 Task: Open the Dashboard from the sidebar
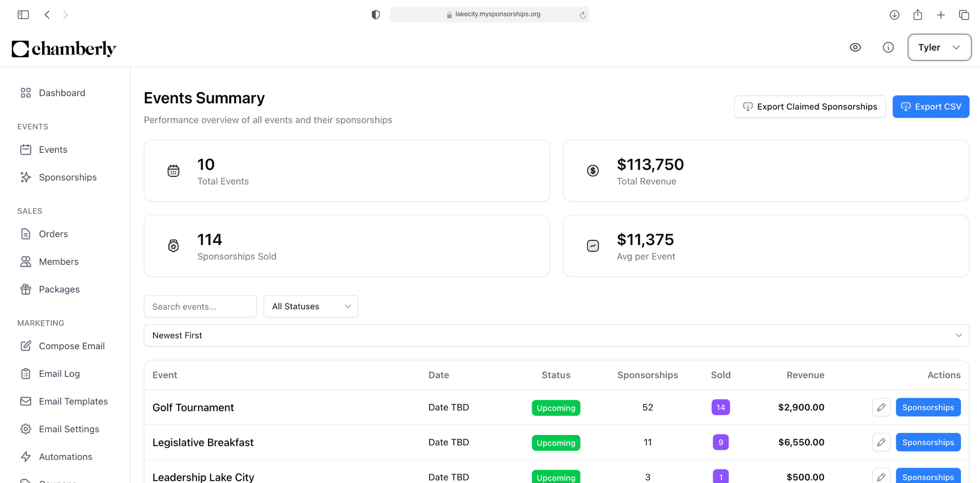tap(62, 93)
